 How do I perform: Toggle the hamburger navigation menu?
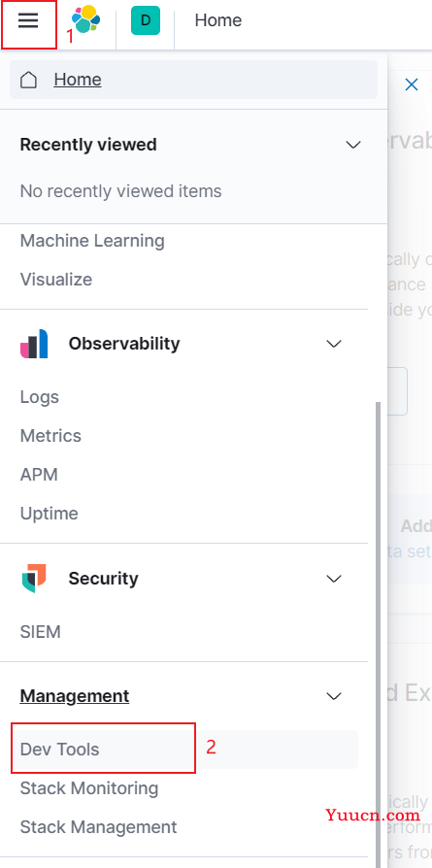[28, 20]
